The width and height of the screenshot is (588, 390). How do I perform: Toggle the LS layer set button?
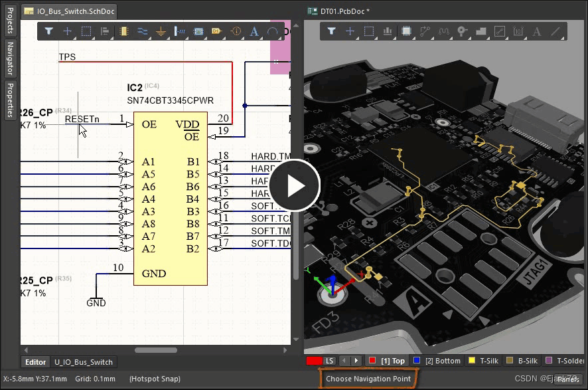pos(329,361)
